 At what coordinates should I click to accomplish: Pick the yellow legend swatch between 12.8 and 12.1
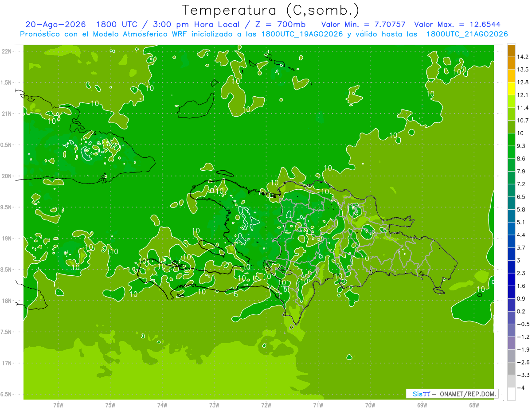[x=511, y=89]
